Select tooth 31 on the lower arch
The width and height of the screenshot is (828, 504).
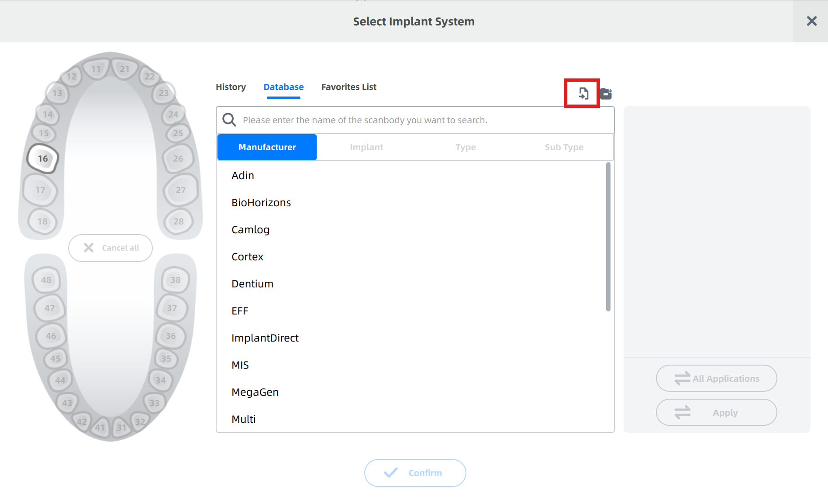pos(121,428)
